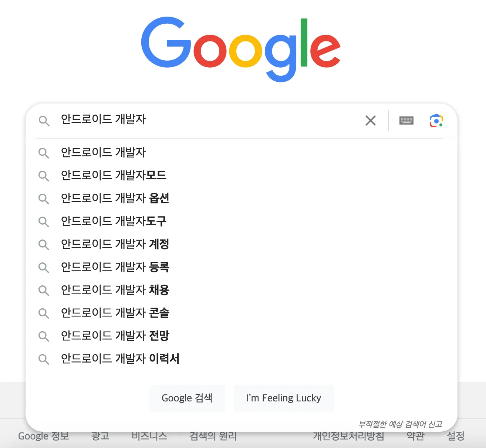Open the 'Google 정보' footer link
486x448 pixels.
43,436
